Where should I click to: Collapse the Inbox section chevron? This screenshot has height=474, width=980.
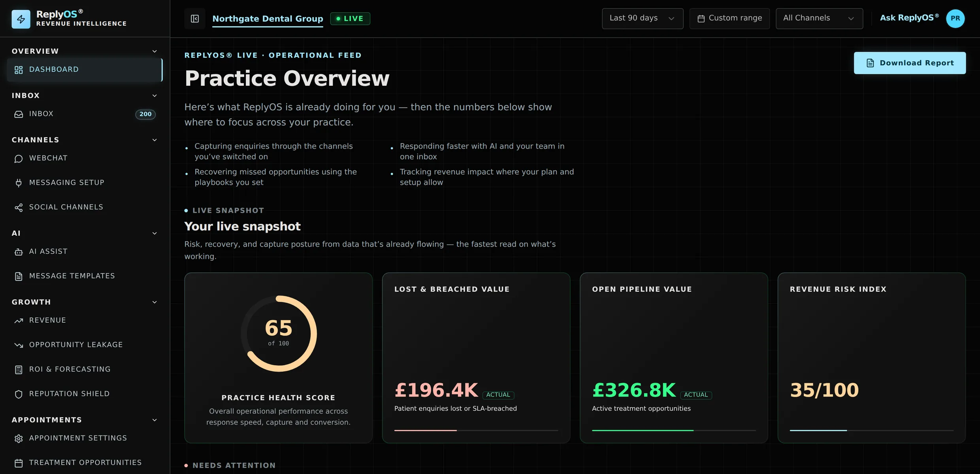click(x=155, y=96)
